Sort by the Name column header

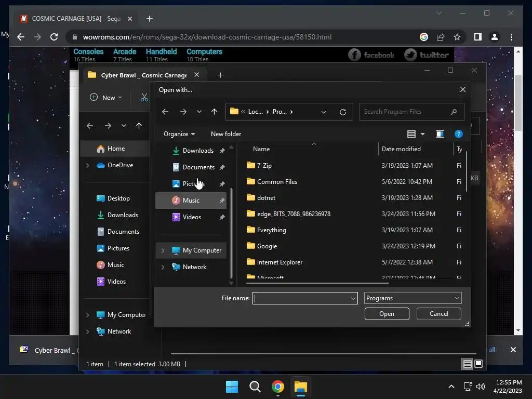(261, 149)
